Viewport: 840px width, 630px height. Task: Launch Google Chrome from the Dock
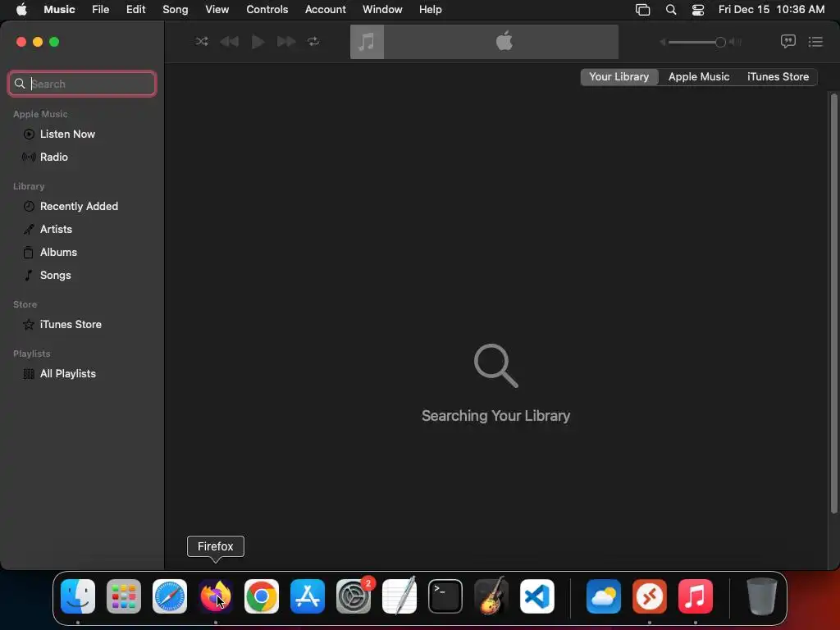(262, 596)
